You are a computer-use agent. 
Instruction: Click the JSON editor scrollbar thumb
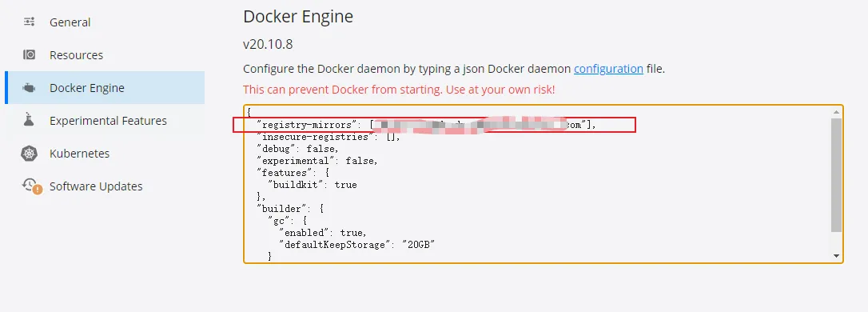[836, 174]
